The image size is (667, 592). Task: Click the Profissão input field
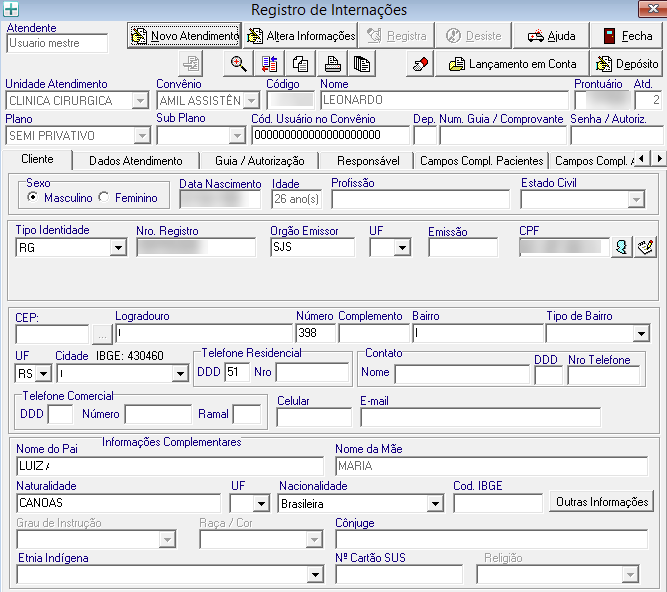pos(420,199)
